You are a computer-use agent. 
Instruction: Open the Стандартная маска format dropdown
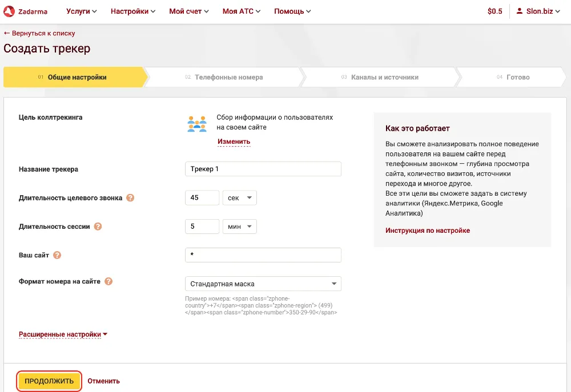pyautogui.click(x=263, y=284)
